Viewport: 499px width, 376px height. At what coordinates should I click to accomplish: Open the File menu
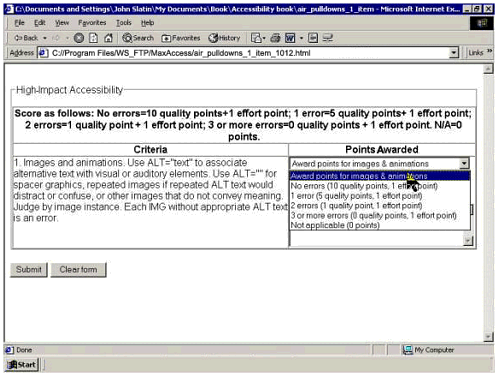(19, 23)
